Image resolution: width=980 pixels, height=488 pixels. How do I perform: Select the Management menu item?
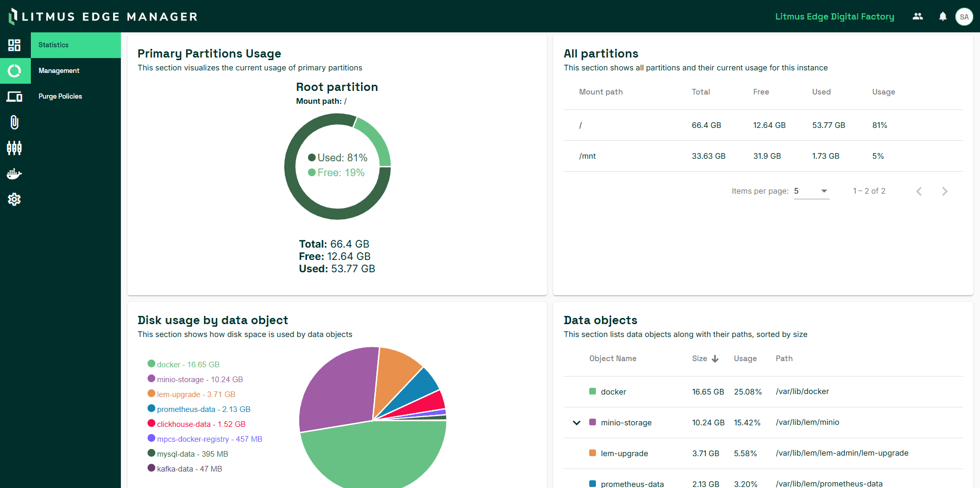pos(59,70)
